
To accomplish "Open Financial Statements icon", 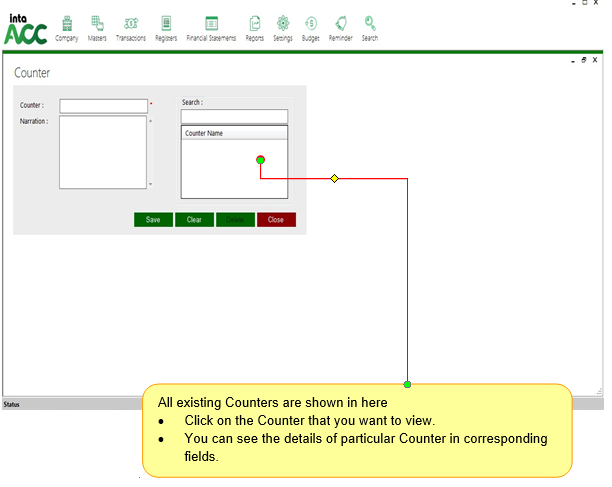I will click(x=211, y=24).
